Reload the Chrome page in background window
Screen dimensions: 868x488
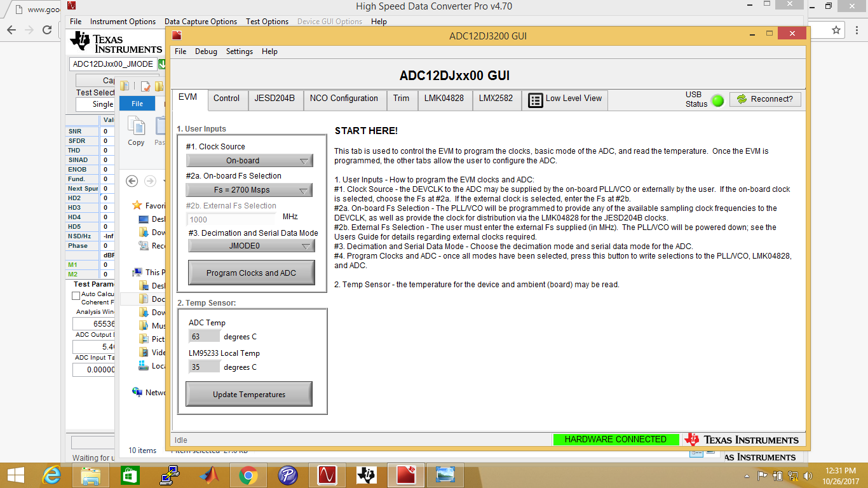pyautogui.click(x=47, y=30)
